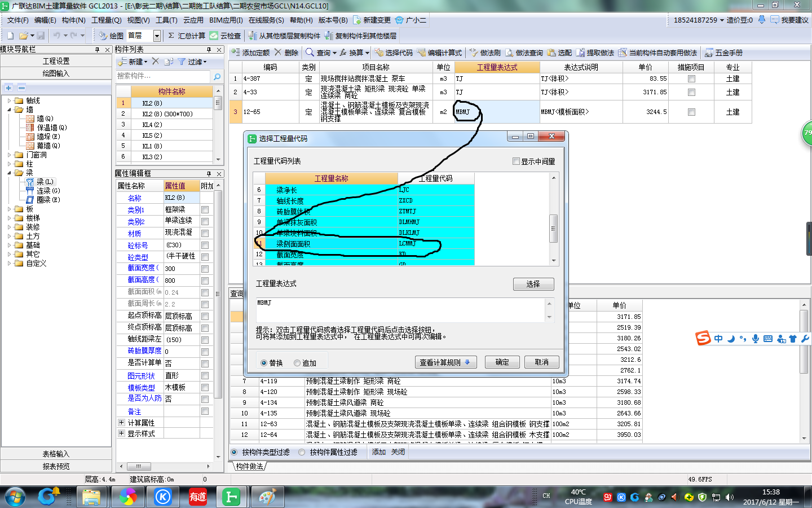This screenshot has height=508, width=812.
Task: Click 提取做法 extract method icon
Action: click(x=580, y=52)
